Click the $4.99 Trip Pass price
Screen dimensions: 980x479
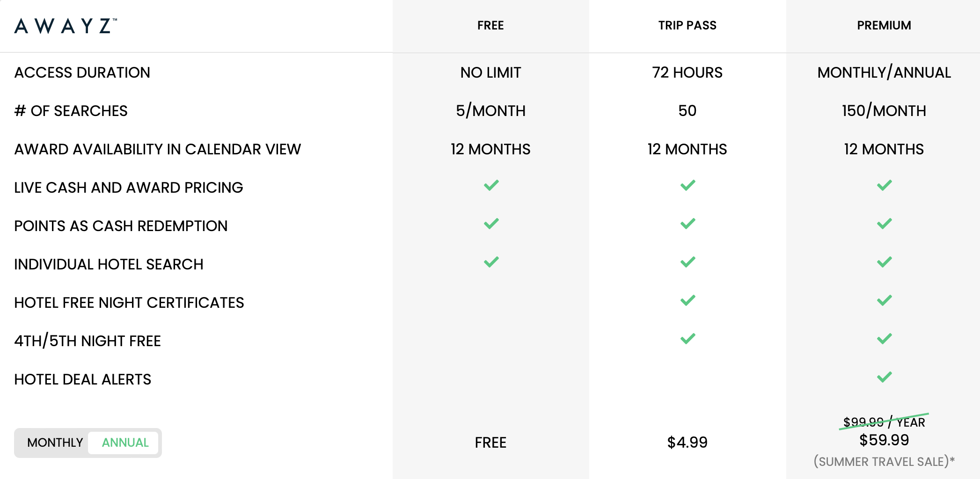687,443
